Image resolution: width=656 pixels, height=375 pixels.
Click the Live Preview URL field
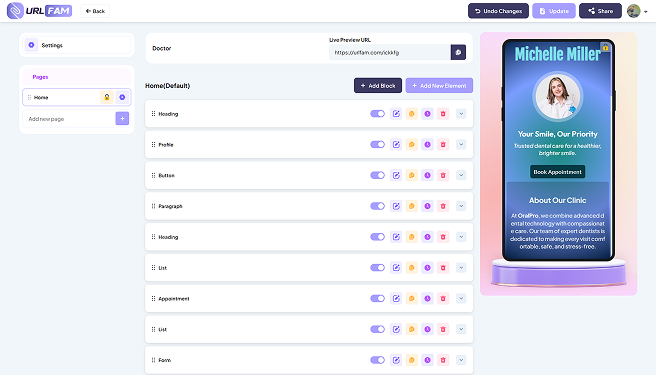390,52
